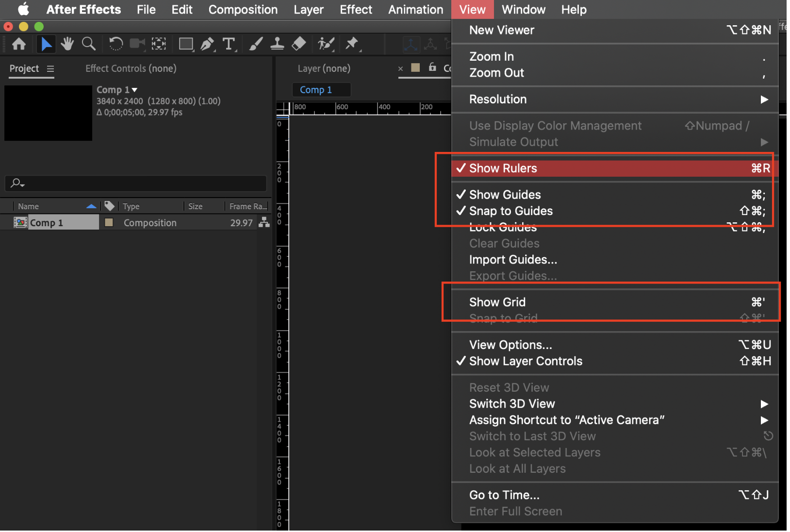This screenshot has height=532, width=790.
Task: Select the Horizontal Type tool
Action: pyautogui.click(x=229, y=44)
